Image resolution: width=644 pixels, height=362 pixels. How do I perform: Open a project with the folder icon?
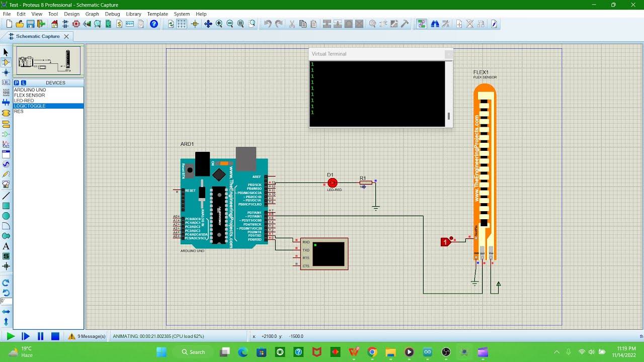tap(20, 24)
